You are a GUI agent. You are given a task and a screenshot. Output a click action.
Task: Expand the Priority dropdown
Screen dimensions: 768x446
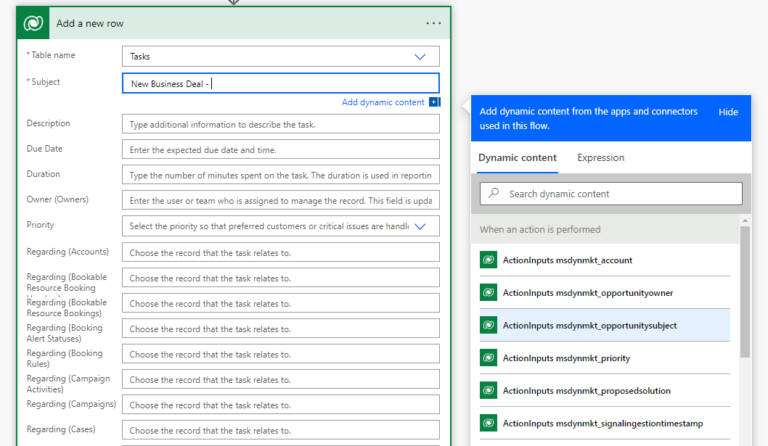420,226
